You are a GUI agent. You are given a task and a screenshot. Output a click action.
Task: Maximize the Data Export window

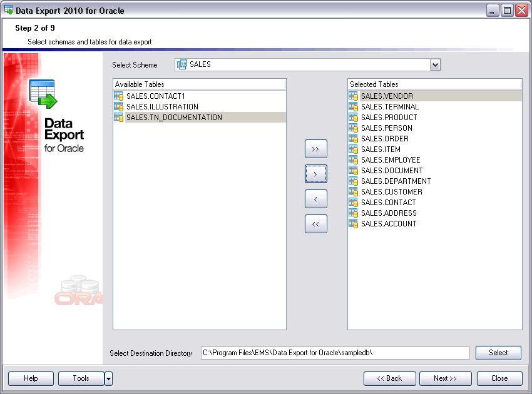point(507,10)
